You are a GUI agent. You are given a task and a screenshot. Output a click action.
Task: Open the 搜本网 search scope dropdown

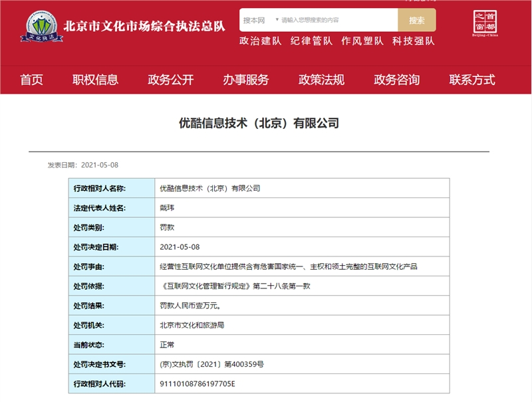[x=260, y=20]
